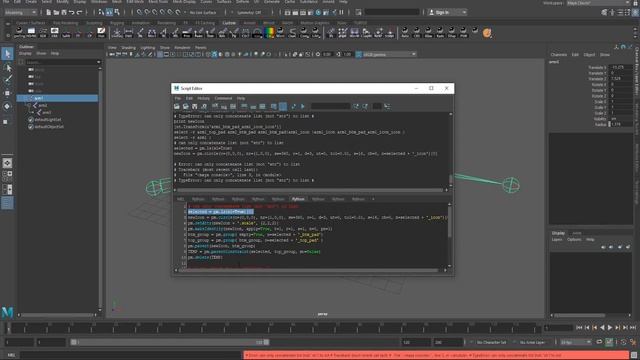Image resolution: width=640 pixels, height=360 pixels.
Task: Click Clear Input icon in Script Editor
Action: click(x=224, y=107)
